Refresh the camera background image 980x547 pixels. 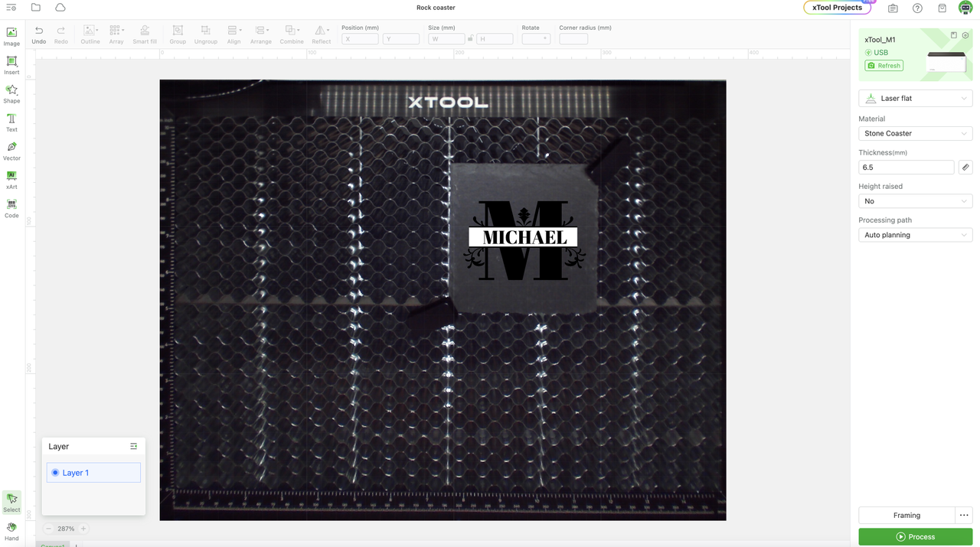(884, 66)
